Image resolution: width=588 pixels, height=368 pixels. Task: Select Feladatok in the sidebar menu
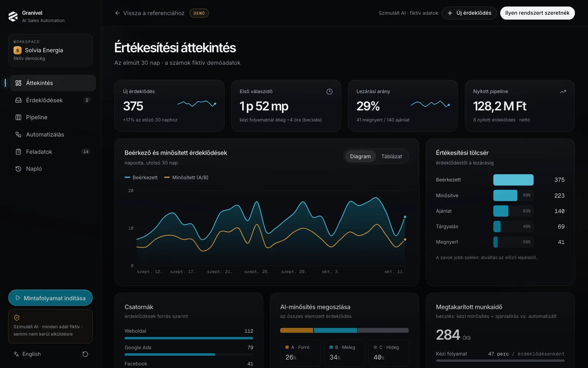[53, 152]
